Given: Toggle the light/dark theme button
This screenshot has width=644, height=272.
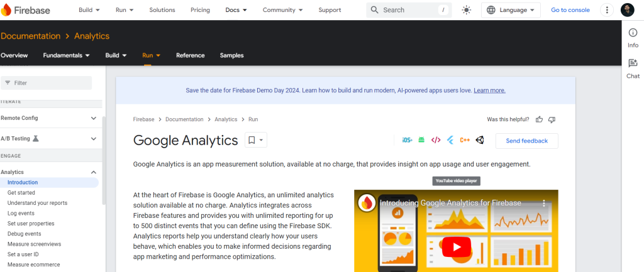Looking at the screenshot, I should 466,10.
